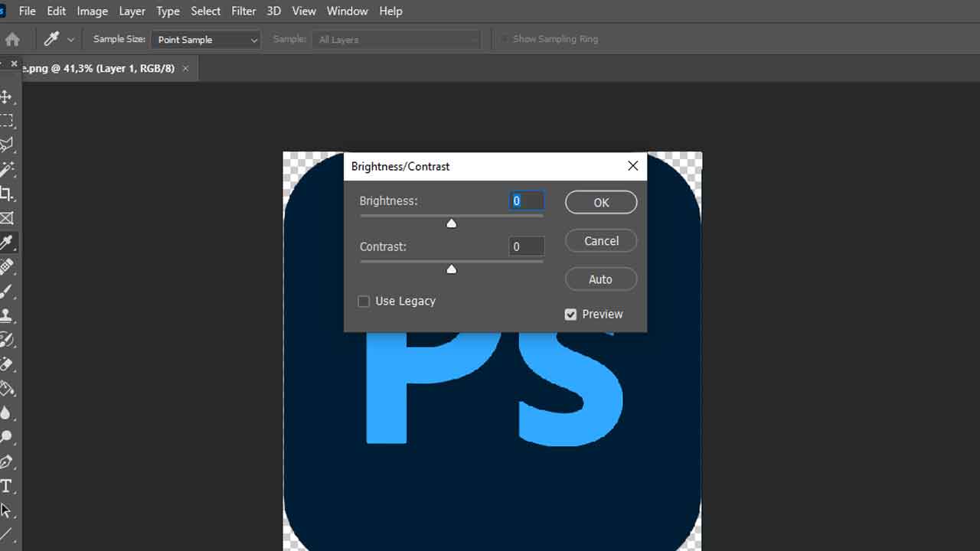Close the Brightness/Contrast dialog
980x551 pixels.
coord(632,166)
